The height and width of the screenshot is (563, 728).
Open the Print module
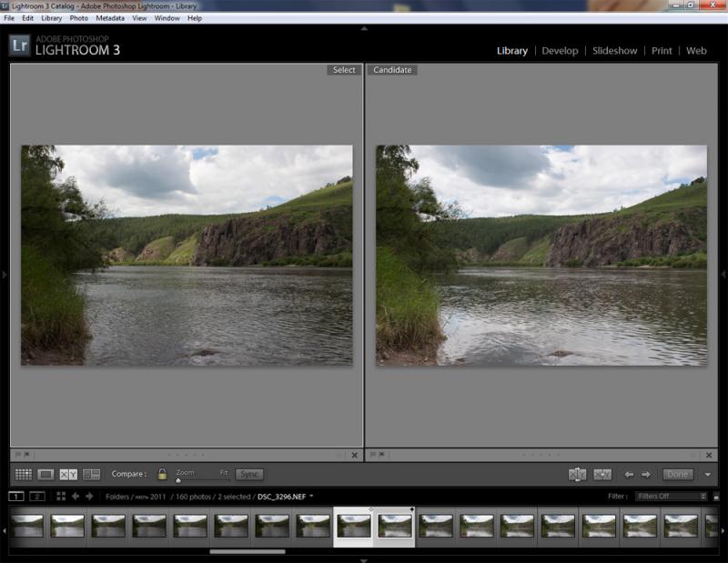point(662,51)
